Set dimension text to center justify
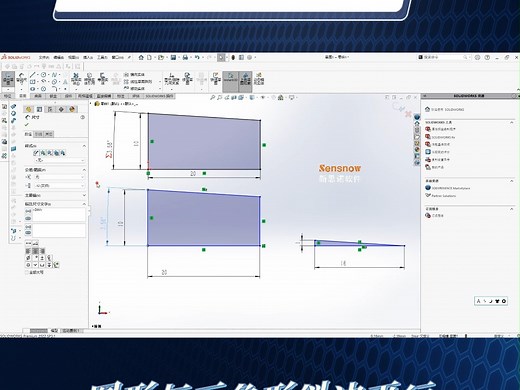520x390 pixels. [x=35, y=251]
